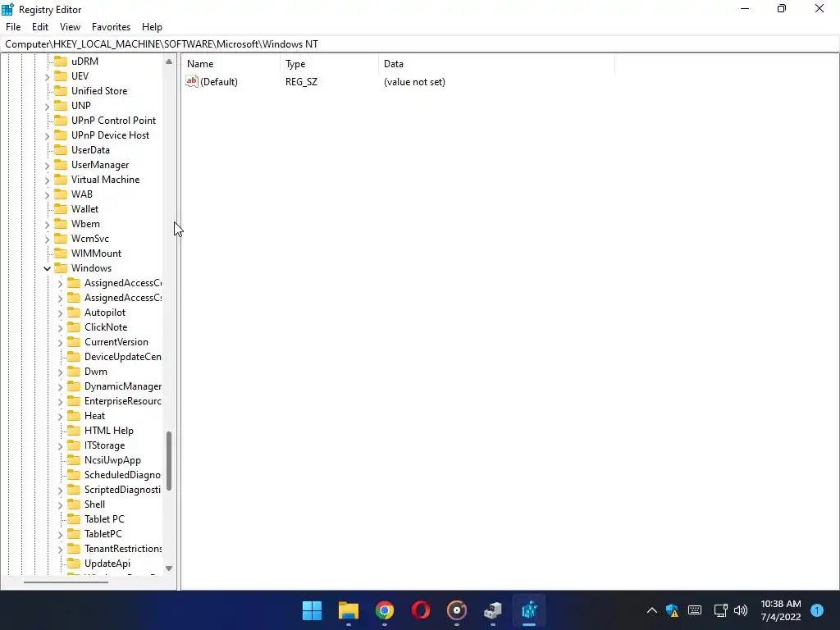Expand the Shell key
This screenshot has width=840, height=630.
coord(60,504)
